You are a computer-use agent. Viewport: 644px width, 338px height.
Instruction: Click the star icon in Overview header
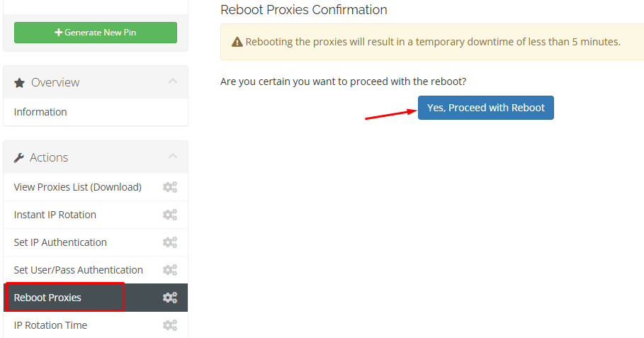point(19,83)
